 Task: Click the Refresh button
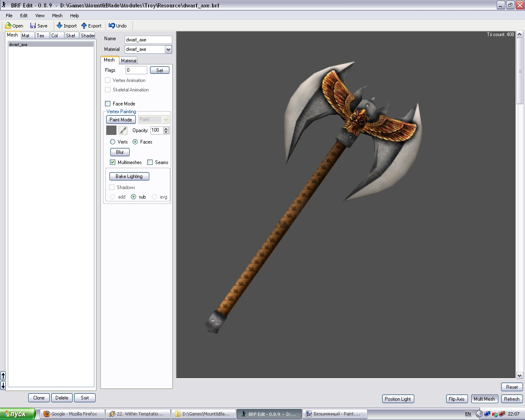(512, 399)
